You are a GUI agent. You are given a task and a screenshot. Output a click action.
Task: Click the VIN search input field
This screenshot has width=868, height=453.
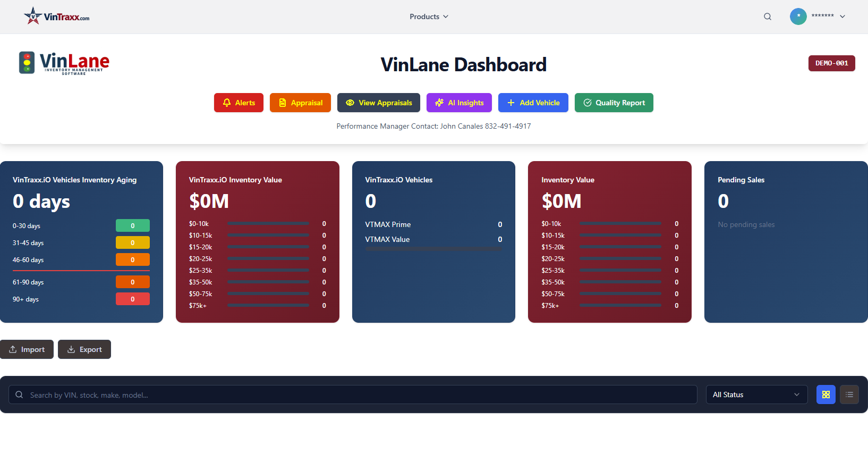click(x=353, y=395)
